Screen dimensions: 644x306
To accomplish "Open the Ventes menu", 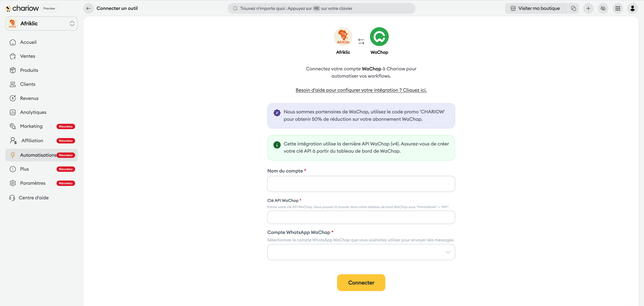I will [x=28, y=56].
